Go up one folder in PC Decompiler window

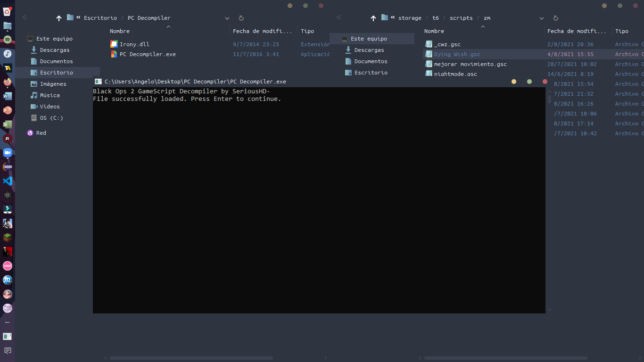[59, 18]
